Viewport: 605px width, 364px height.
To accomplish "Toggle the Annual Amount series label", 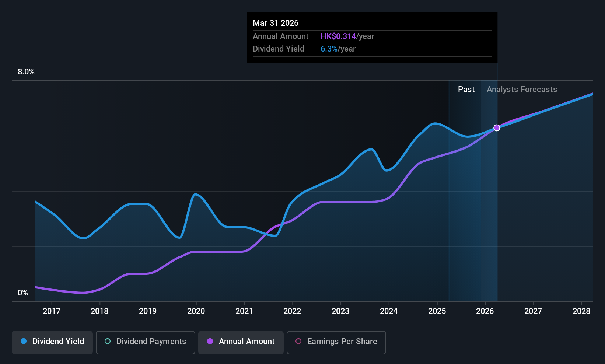I will [246, 341].
